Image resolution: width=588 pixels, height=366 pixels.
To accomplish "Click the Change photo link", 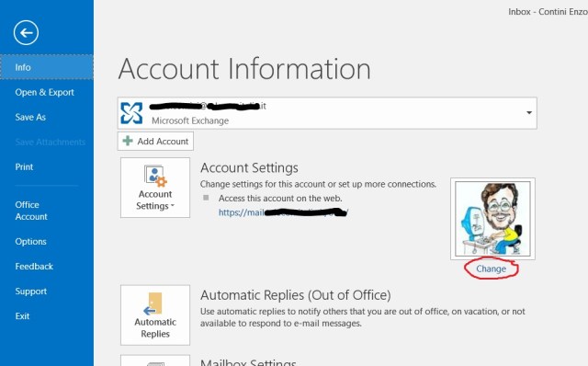I will click(x=491, y=269).
